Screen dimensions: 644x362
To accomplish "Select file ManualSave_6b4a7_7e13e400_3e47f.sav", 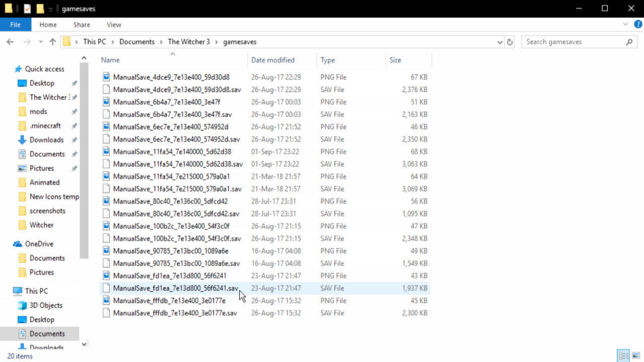I will tap(173, 114).
